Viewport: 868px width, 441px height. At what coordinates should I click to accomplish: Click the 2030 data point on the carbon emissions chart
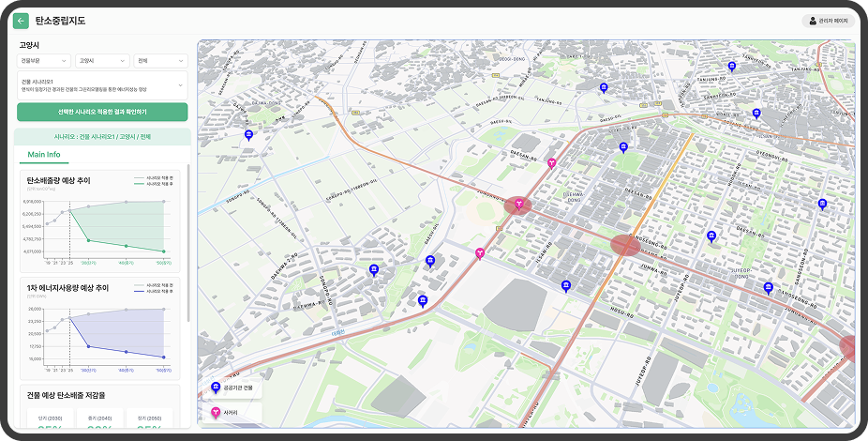[x=89, y=241]
